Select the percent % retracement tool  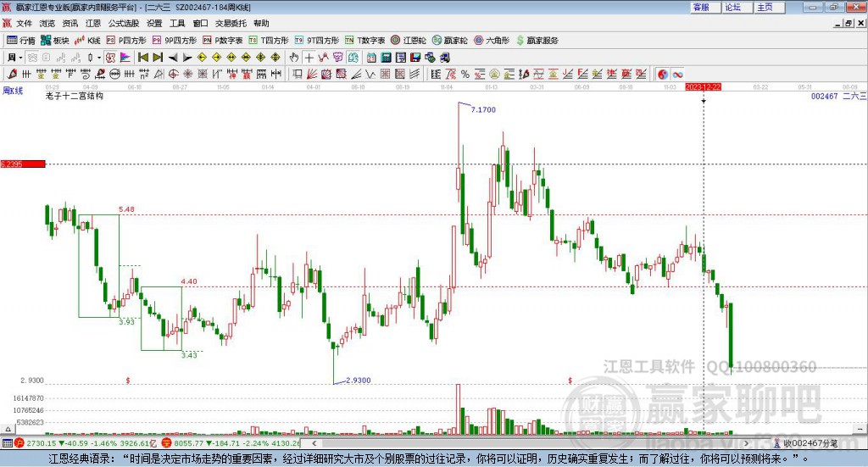(x=465, y=74)
